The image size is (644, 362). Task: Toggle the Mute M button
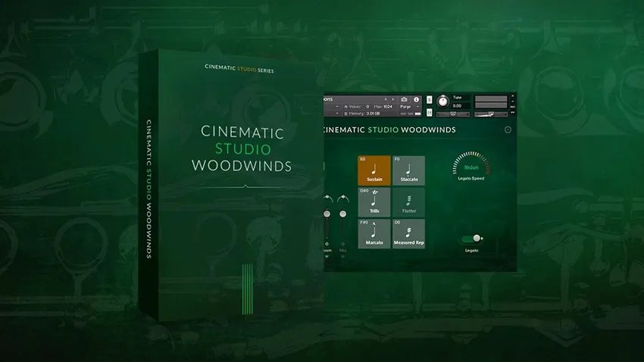click(x=430, y=113)
